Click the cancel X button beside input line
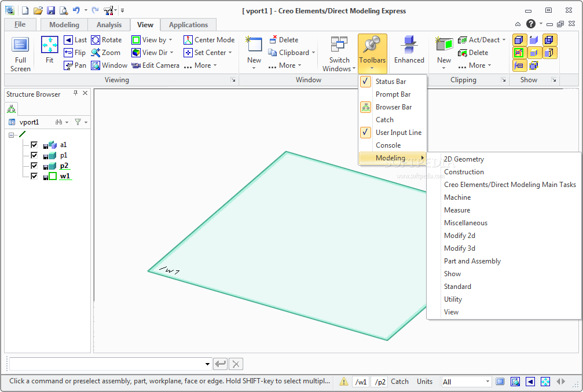 point(236,364)
